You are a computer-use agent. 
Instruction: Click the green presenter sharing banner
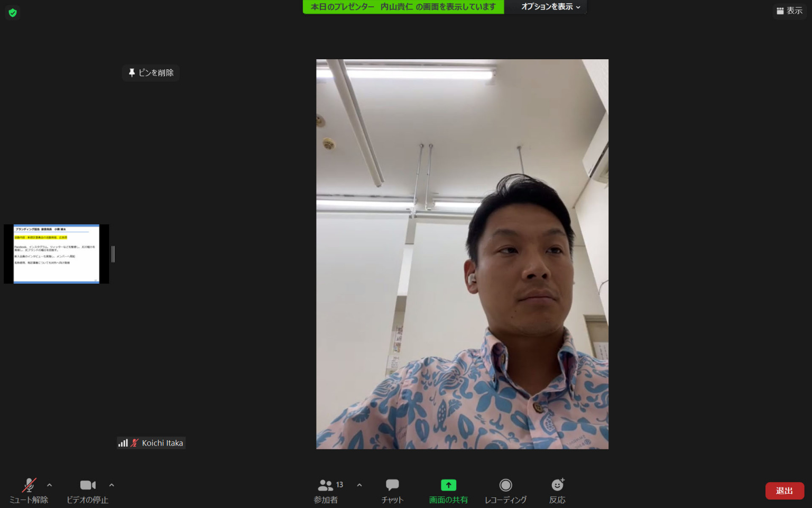tap(403, 7)
